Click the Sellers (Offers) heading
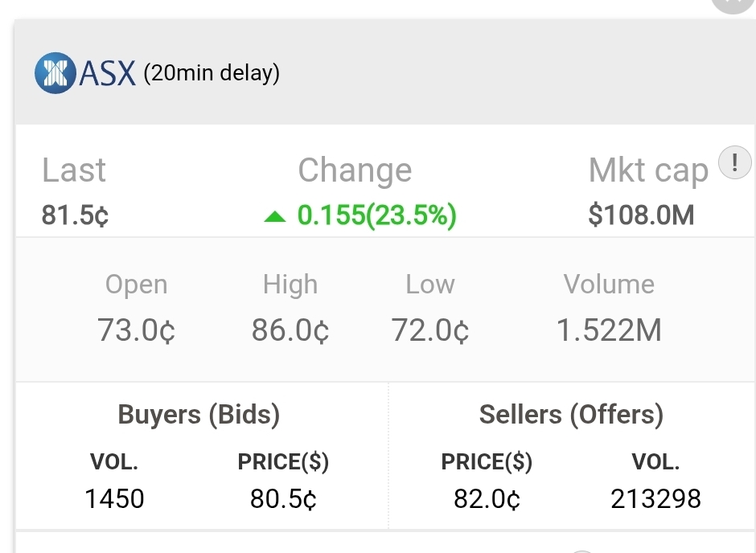756x553 pixels. (571, 415)
